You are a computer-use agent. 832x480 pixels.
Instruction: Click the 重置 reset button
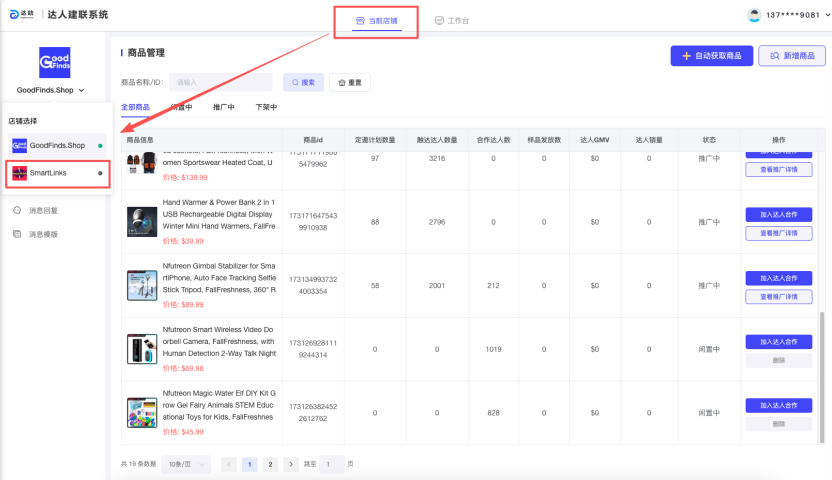coord(350,82)
